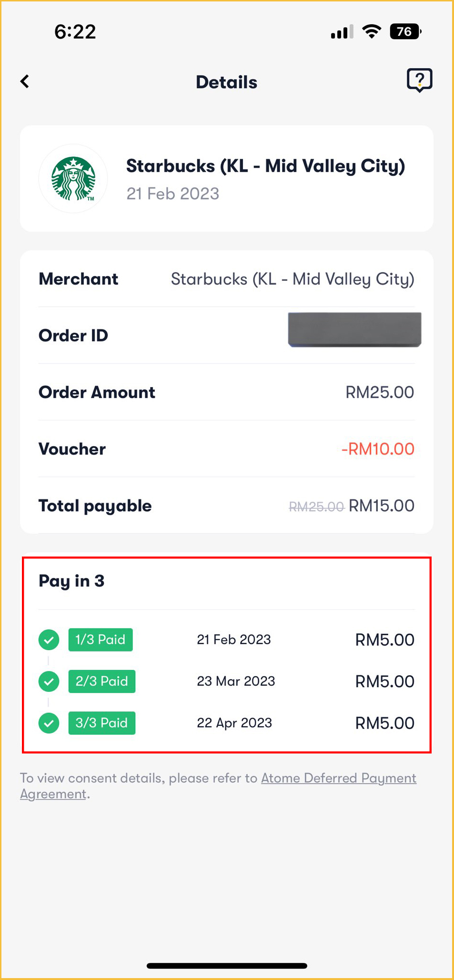Tap the home indicator bar

227,966
